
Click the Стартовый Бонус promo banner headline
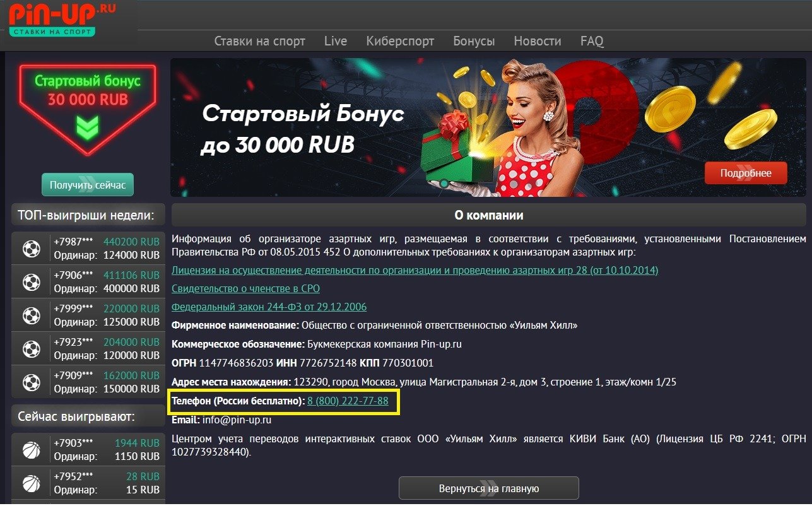[x=303, y=129]
